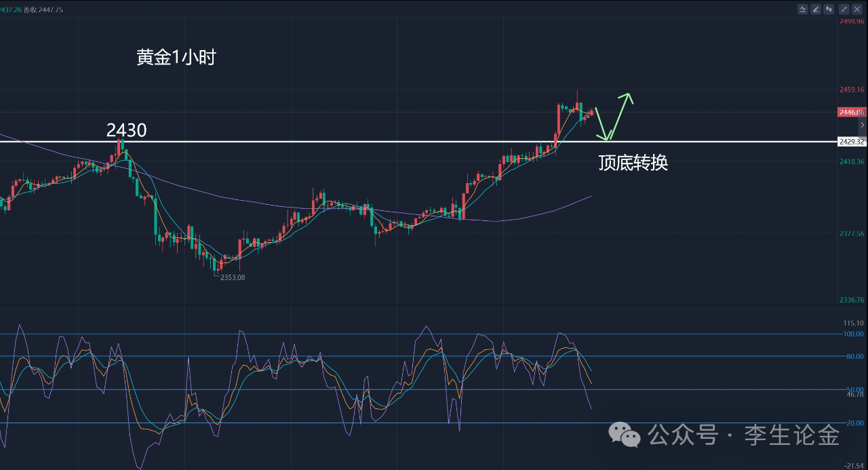This screenshot has width=868, height=470.
Task: Expand the side panel arrow by price axis
Action: pyautogui.click(x=863, y=125)
